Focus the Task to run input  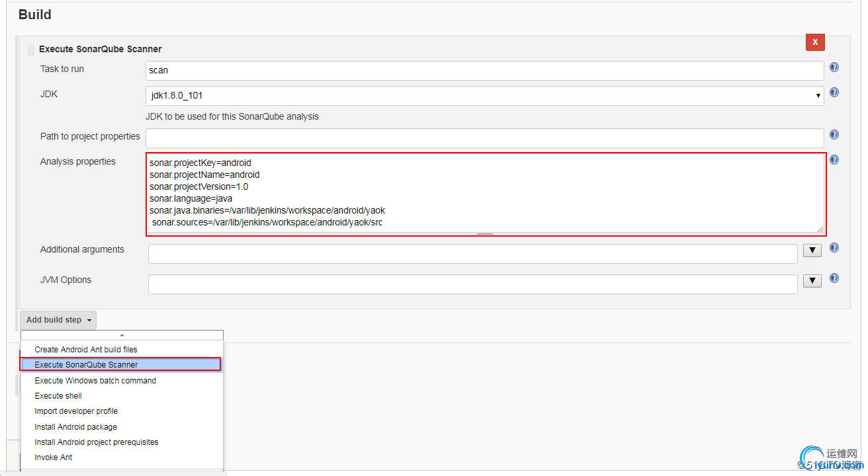click(484, 70)
